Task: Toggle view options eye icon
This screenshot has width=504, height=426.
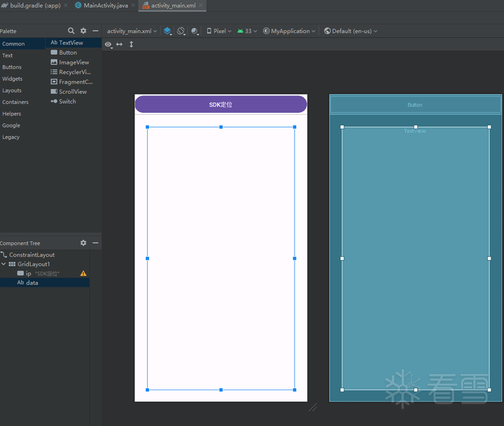Action: pos(108,44)
